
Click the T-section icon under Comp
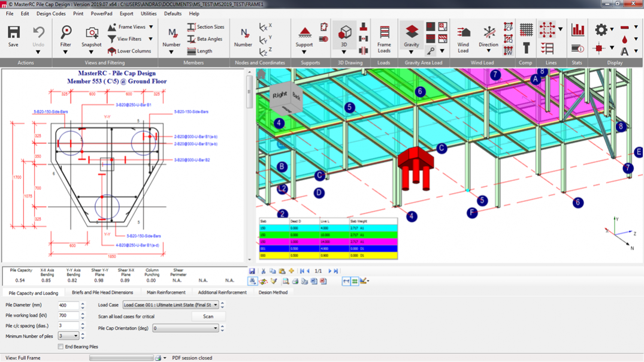(526, 49)
